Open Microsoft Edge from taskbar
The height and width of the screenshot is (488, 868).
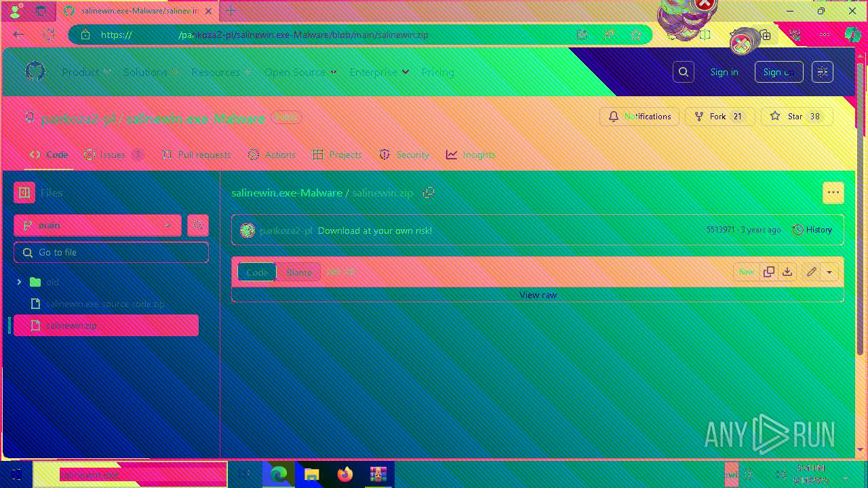pyautogui.click(x=279, y=474)
